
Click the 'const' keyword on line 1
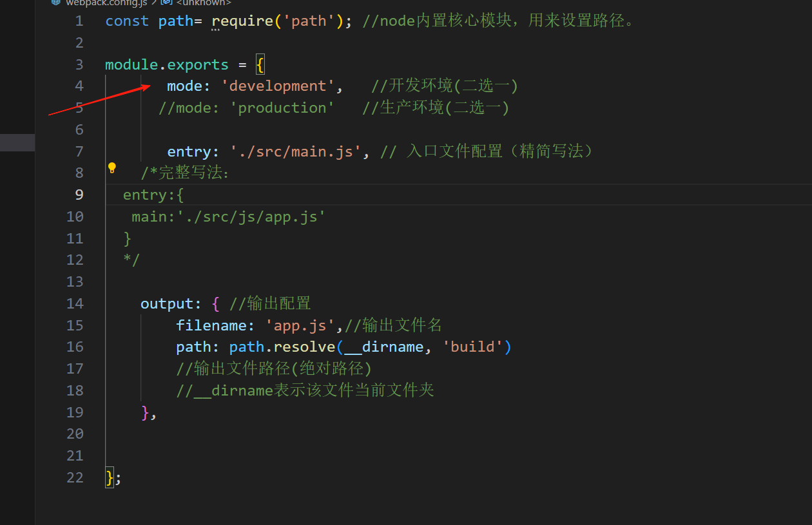[127, 21]
